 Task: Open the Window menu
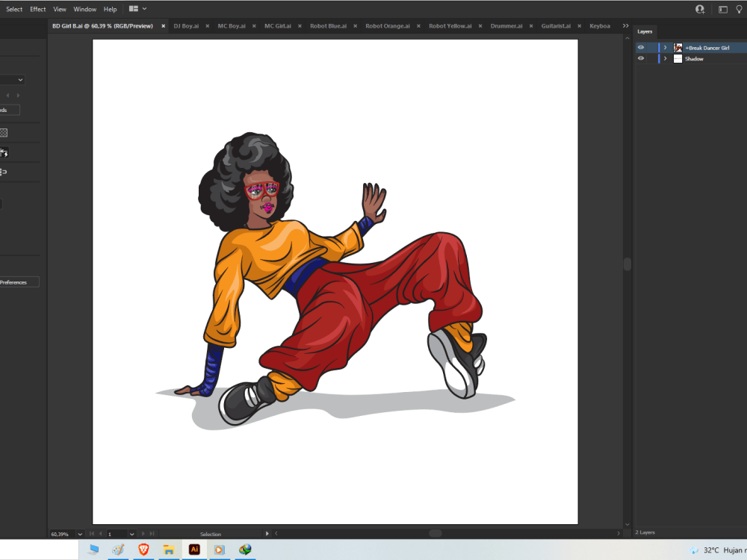click(85, 9)
